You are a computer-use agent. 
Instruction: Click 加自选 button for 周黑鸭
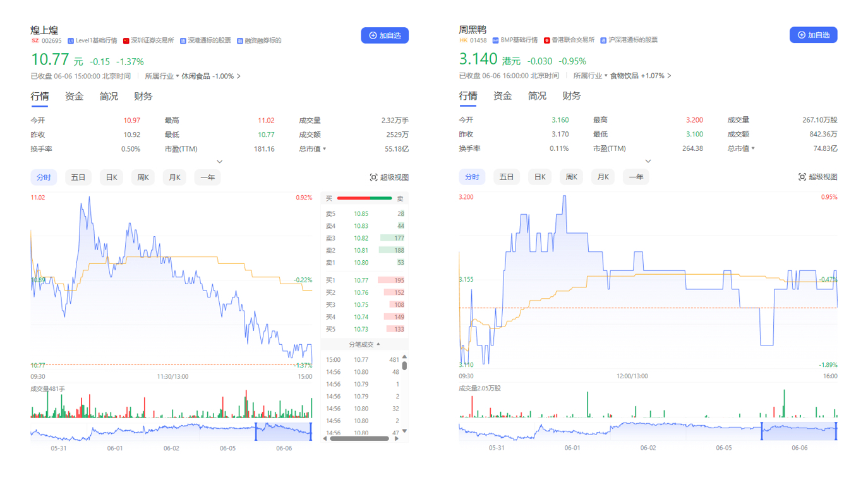pyautogui.click(x=813, y=35)
